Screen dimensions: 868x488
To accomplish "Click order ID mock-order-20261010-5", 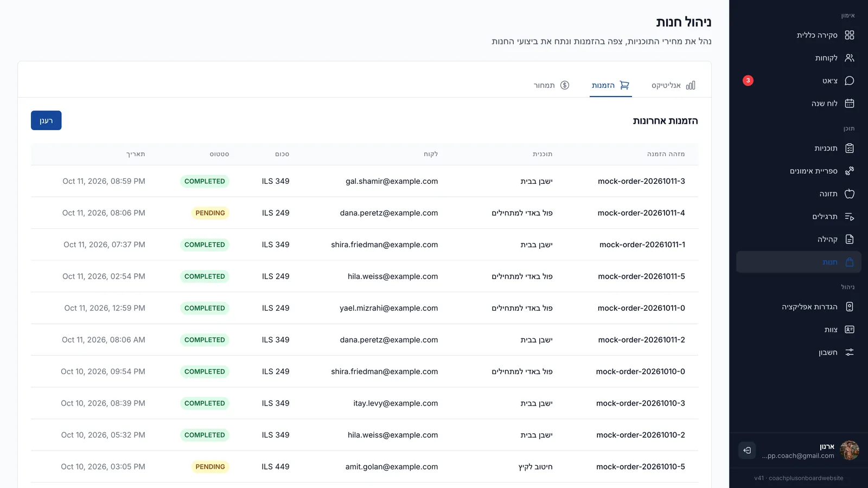I will (x=641, y=467).
